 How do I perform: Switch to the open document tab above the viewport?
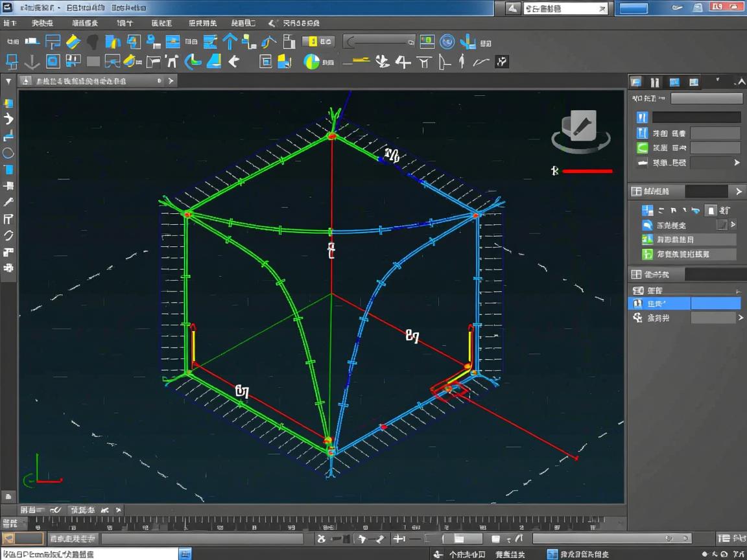point(81,81)
